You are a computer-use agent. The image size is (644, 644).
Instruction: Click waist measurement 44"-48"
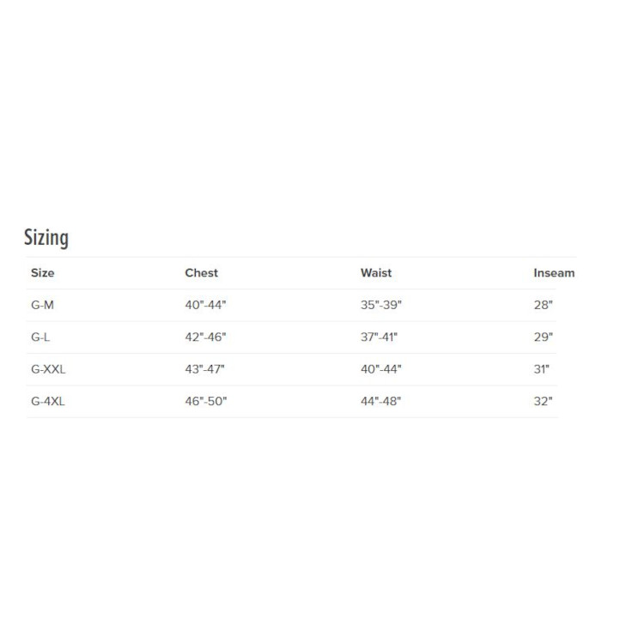click(381, 402)
